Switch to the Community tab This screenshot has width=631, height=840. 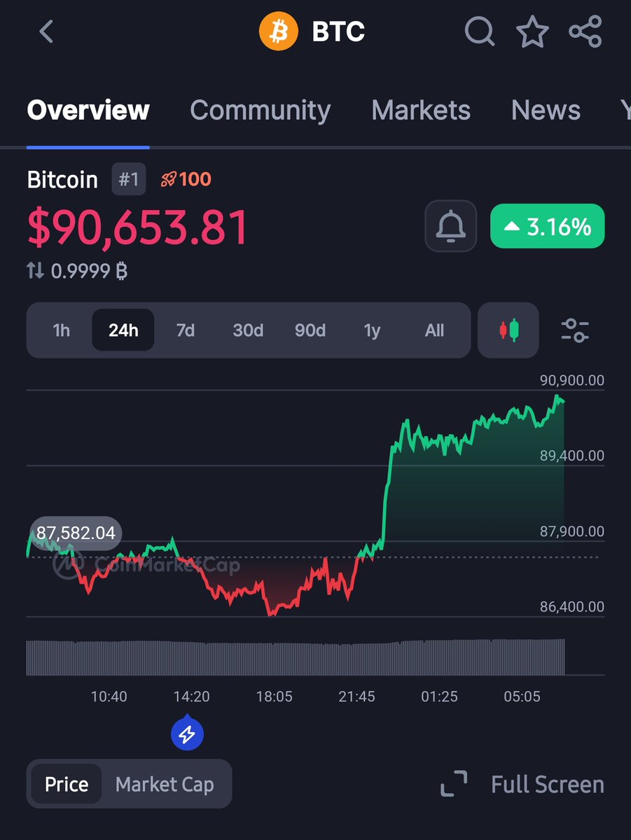click(261, 110)
